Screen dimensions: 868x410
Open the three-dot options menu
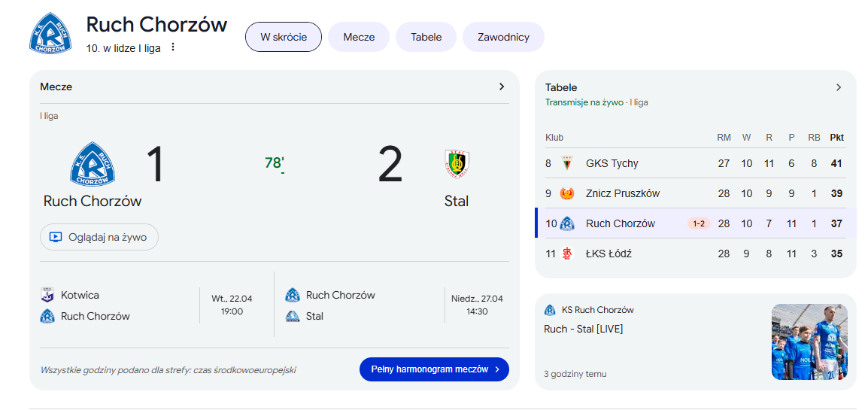[173, 47]
